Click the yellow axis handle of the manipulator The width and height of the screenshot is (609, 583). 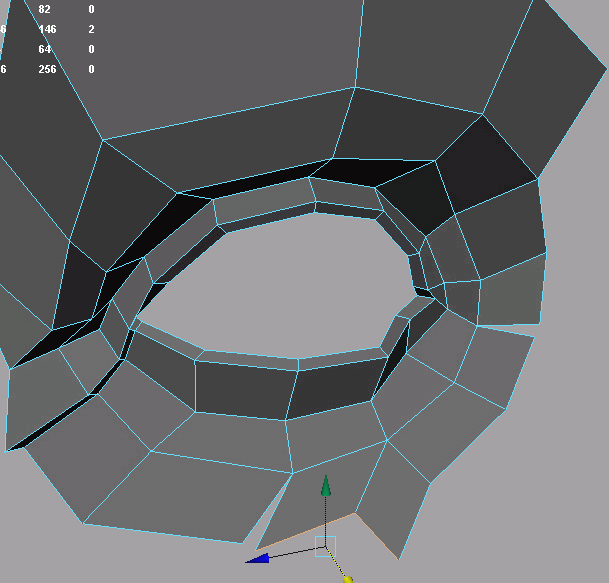(x=346, y=575)
